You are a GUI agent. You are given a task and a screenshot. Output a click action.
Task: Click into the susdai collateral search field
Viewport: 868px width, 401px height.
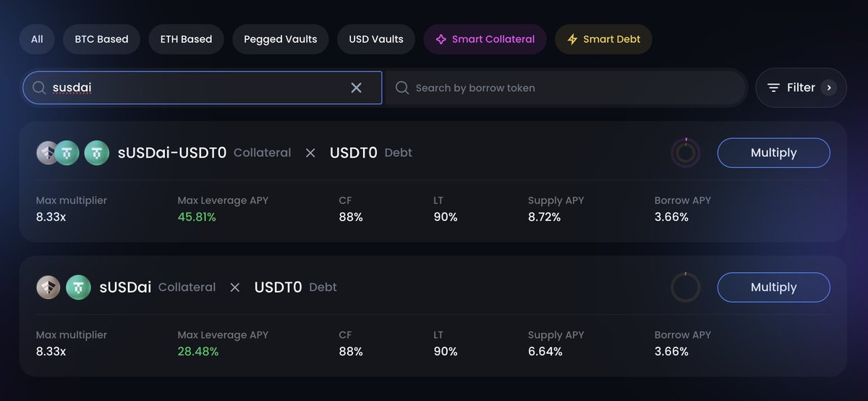202,88
